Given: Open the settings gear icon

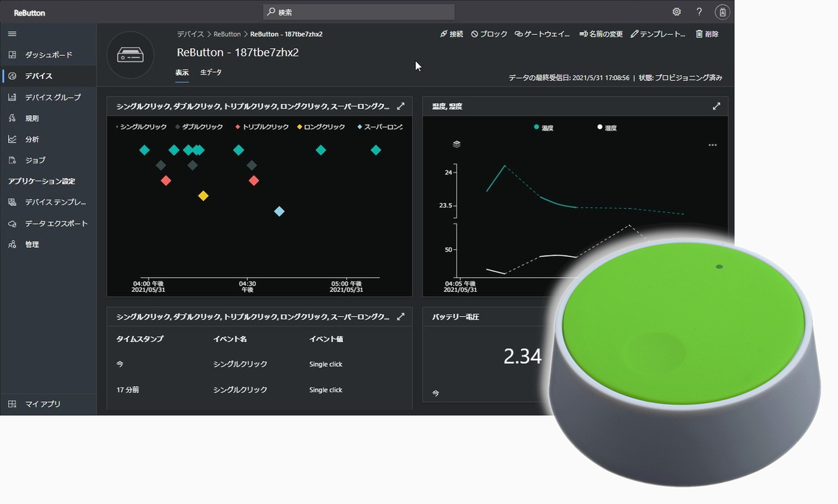Looking at the screenshot, I should coord(677,12).
